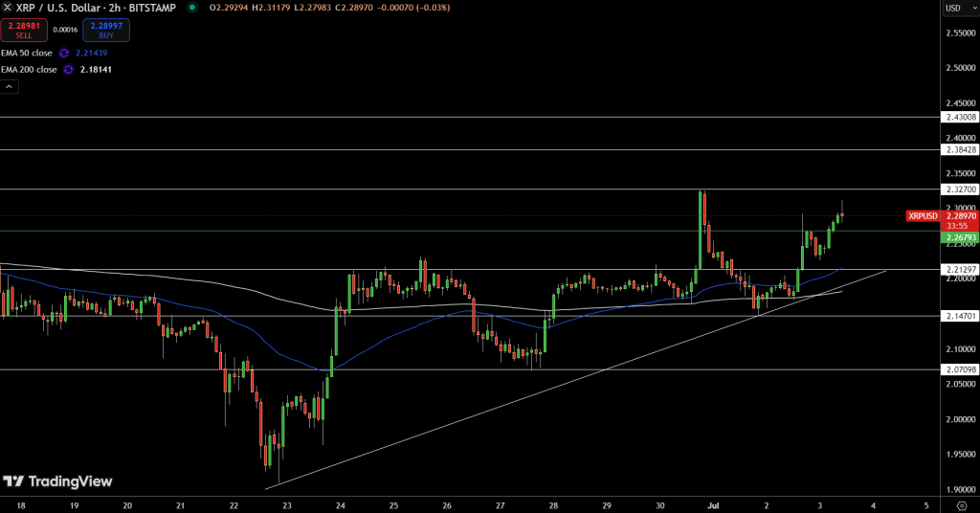Viewport: 980px width, 513px height.
Task: Select the 2.43008 horizontal line label
Action: (960, 118)
